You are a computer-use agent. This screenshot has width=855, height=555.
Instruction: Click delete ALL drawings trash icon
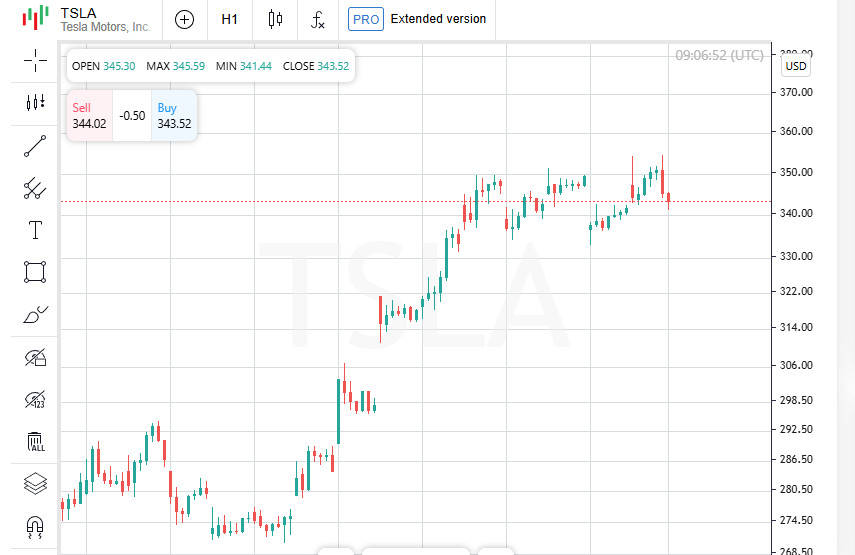35,442
